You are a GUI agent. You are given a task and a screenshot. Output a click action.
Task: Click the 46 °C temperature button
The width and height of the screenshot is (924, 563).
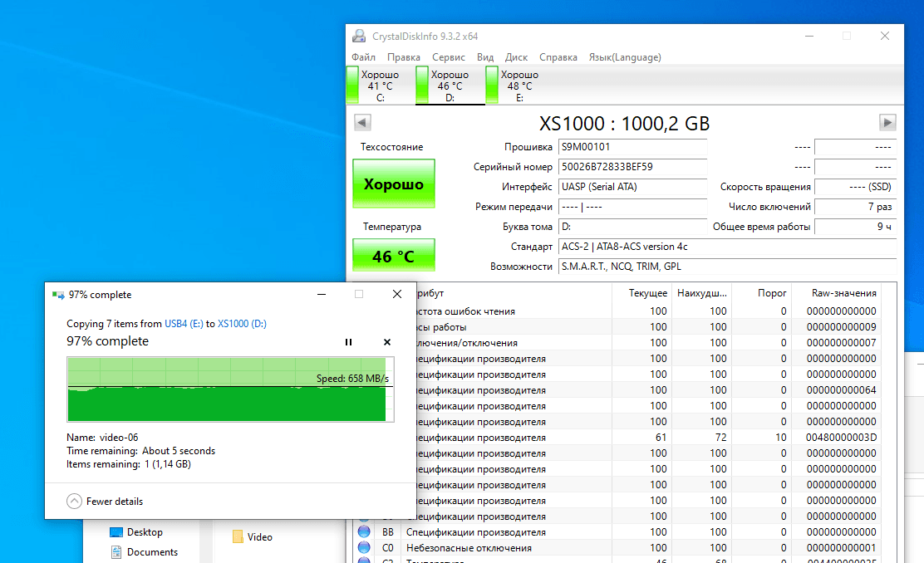coord(394,256)
